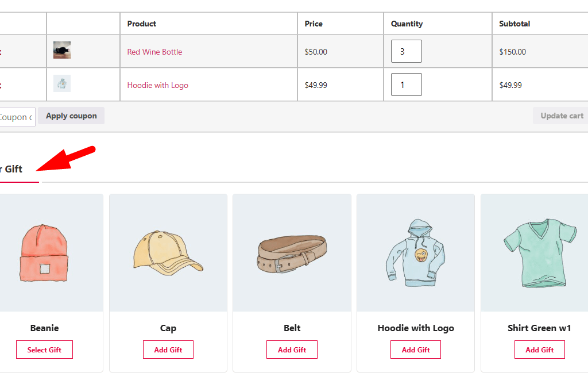The height and width of the screenshot is (380, 588).
Task: Click the yellow Cap product image
Action: pos(168,253)
